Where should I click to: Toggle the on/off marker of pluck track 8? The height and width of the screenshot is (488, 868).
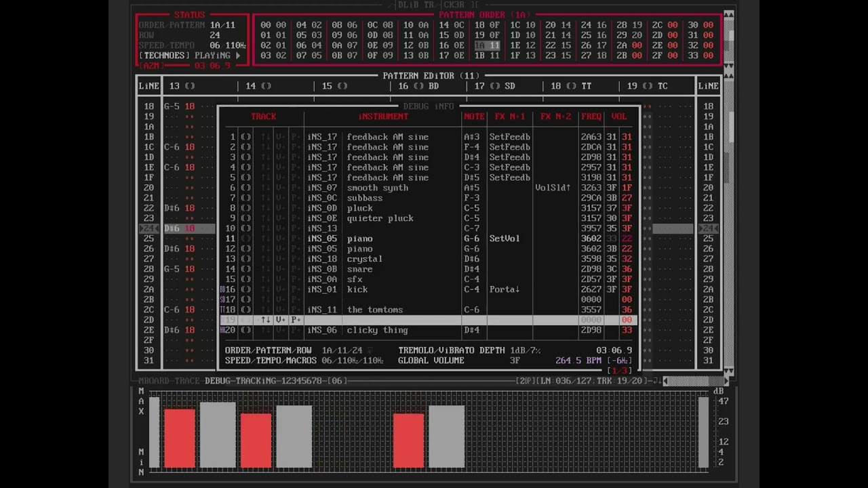click(x=245, y=208)
